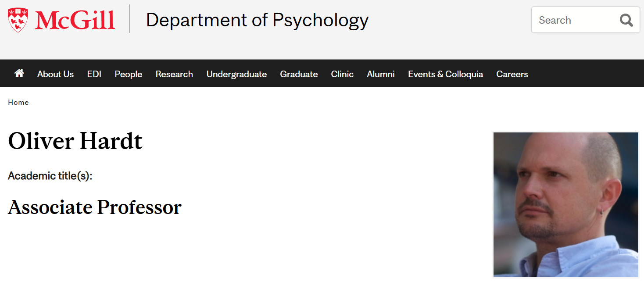Viewport: 644px width, 296px height.
Task: Go to the Alumni section
Action: [x=381, y=74]
